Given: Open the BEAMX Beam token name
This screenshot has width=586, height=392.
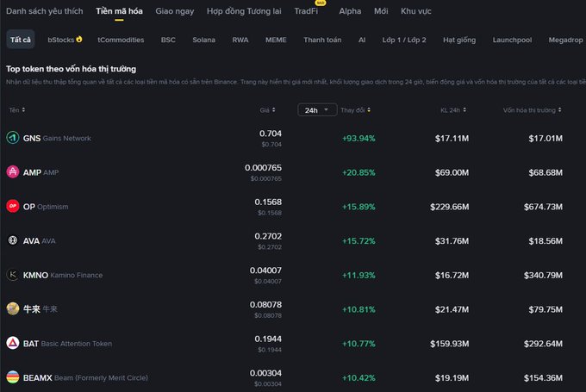Looking at the screenshot, I should (85, 378).
